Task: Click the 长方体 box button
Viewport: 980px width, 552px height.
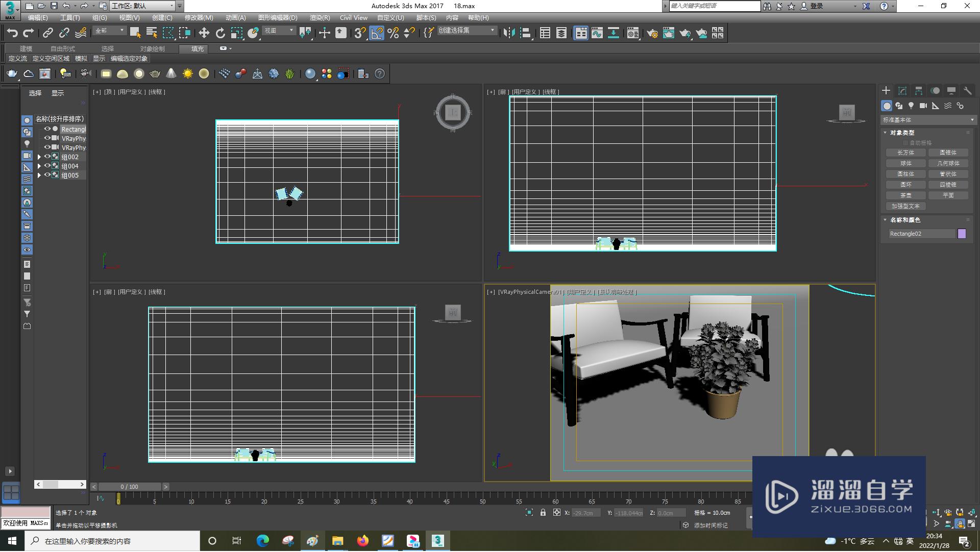Action: (905, 153)
